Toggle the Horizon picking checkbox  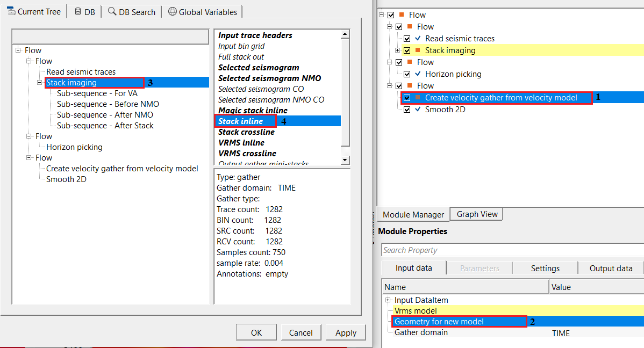[x=407, y=74]
